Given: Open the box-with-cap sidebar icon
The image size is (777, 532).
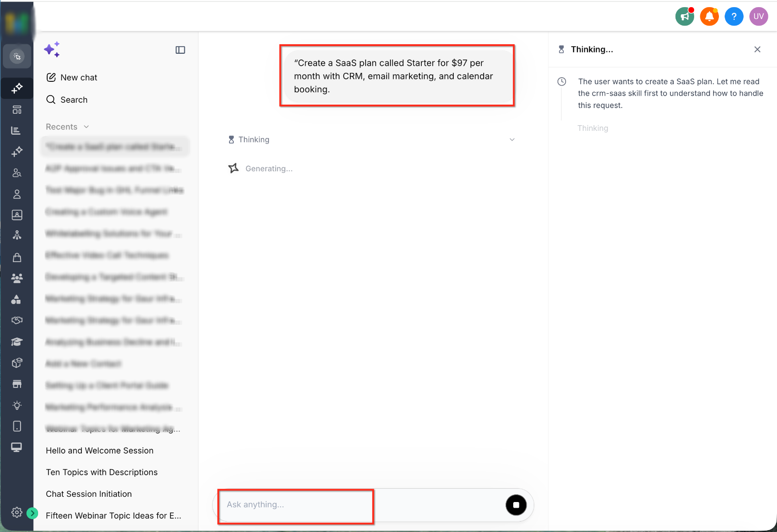Looking at the screenshot, I should (17, 363).
